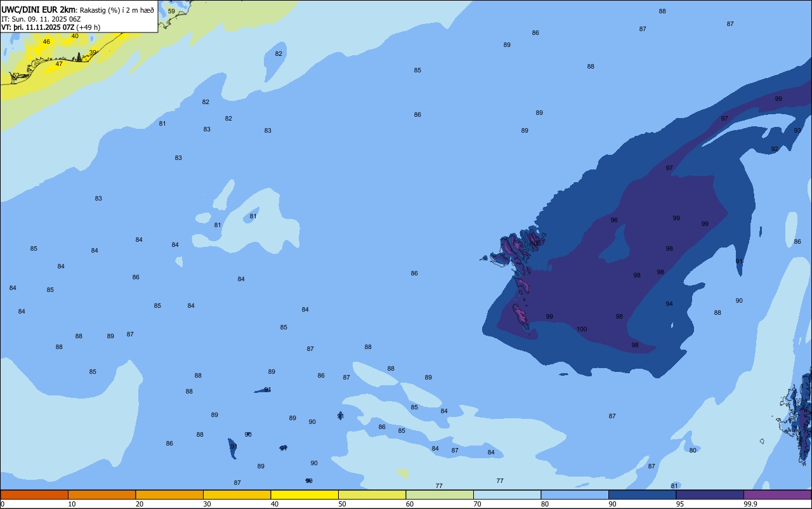Image resolution: width=812 pixels, height=509 pixels.
Task: Click the "IT: Sun. 09. 11. 2025 06Z" line
Action: pos(41,19)
